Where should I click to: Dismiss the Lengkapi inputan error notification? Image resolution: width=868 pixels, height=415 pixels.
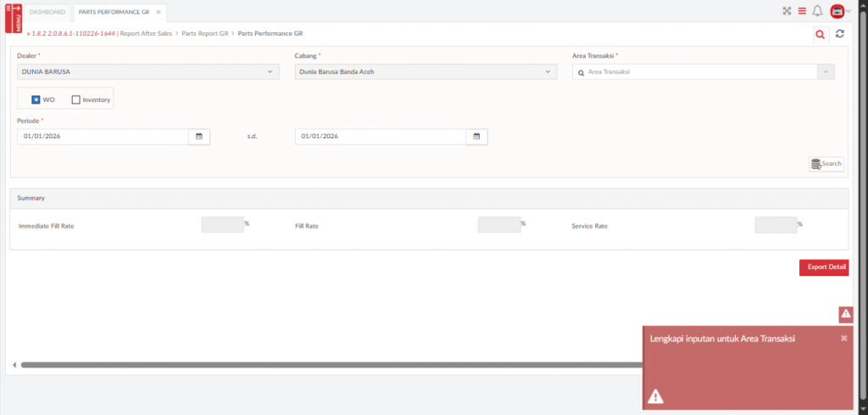click(x=843, y=338)
